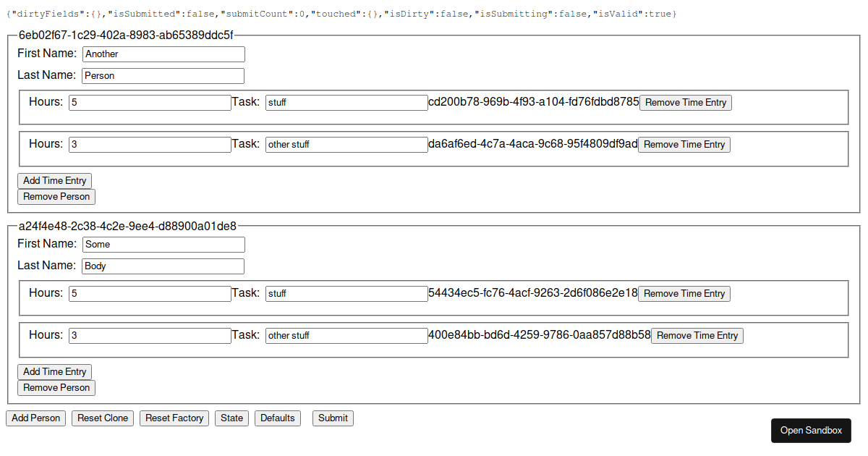The image size is (868, 456).
Task: Add a time entry for Another Person
Action: click(54, 180)
